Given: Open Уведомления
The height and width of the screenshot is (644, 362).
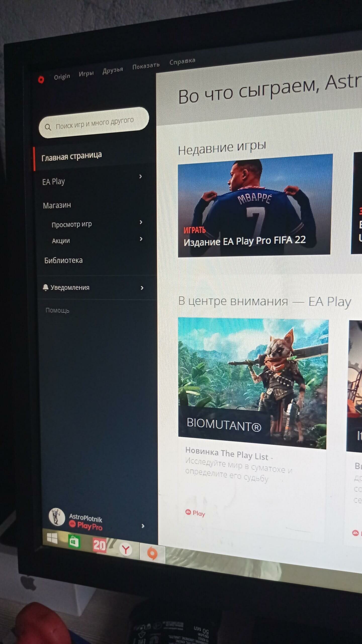Looking at the screenshot, I should pos(70,288).
